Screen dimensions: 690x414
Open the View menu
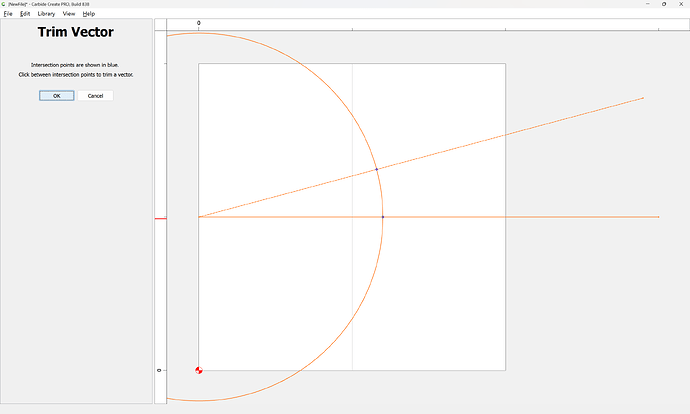[x=69, y=14]
